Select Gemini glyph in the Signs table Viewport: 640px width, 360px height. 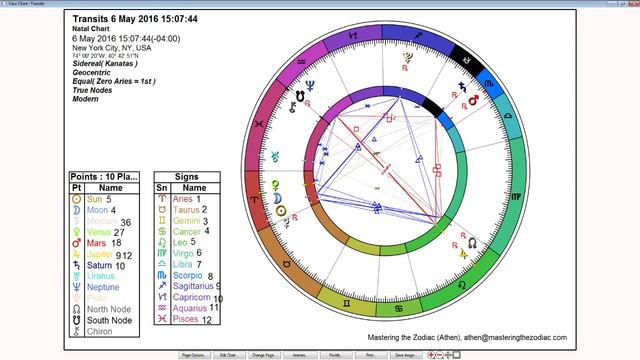point(162,221)
